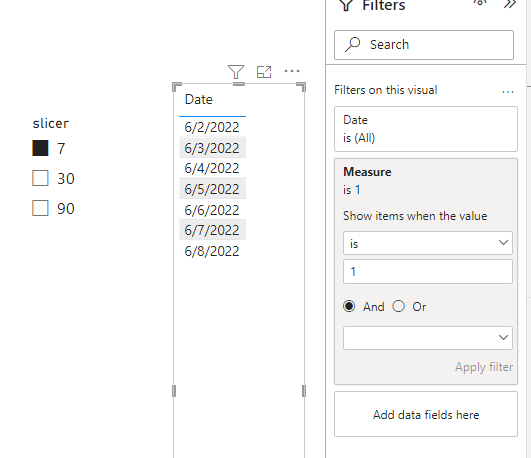Select the And radio button

349,306
